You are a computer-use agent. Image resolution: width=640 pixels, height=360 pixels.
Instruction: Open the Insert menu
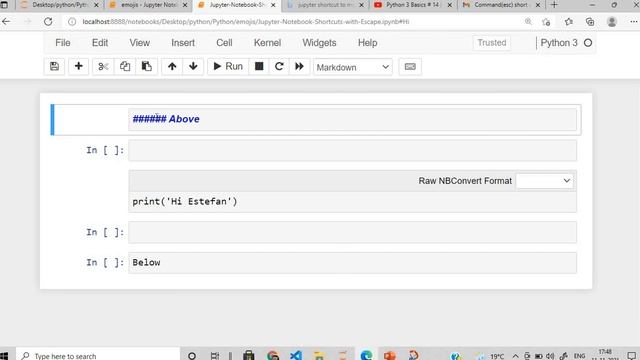[183, 43]
